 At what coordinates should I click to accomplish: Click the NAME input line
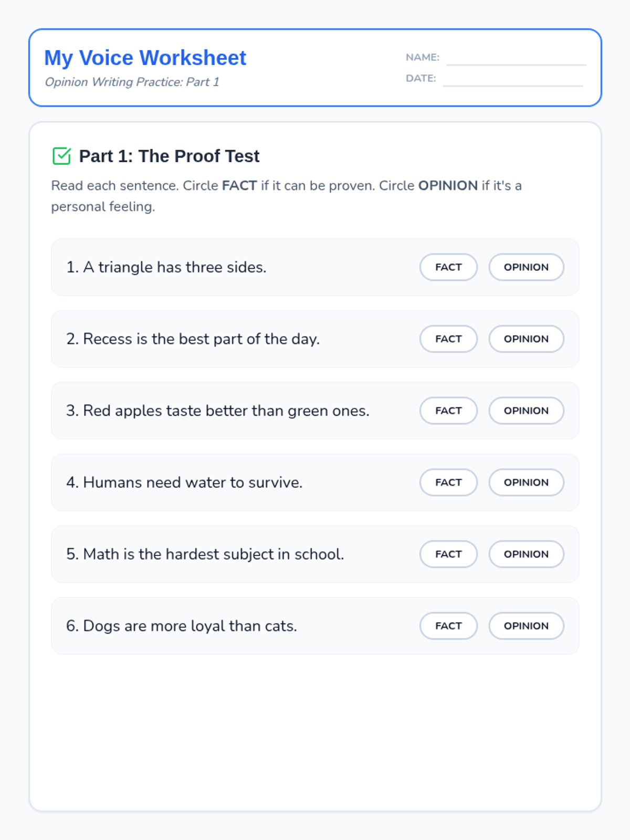pos(516,59)
